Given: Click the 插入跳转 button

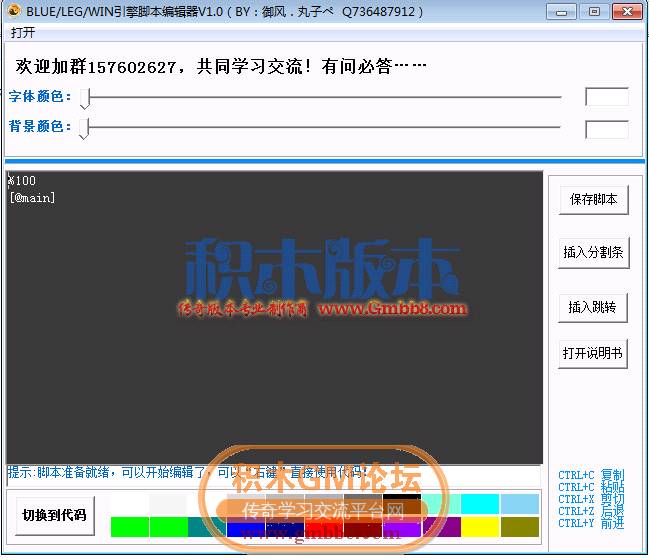Looking at the screenshot, I should 592,307.
